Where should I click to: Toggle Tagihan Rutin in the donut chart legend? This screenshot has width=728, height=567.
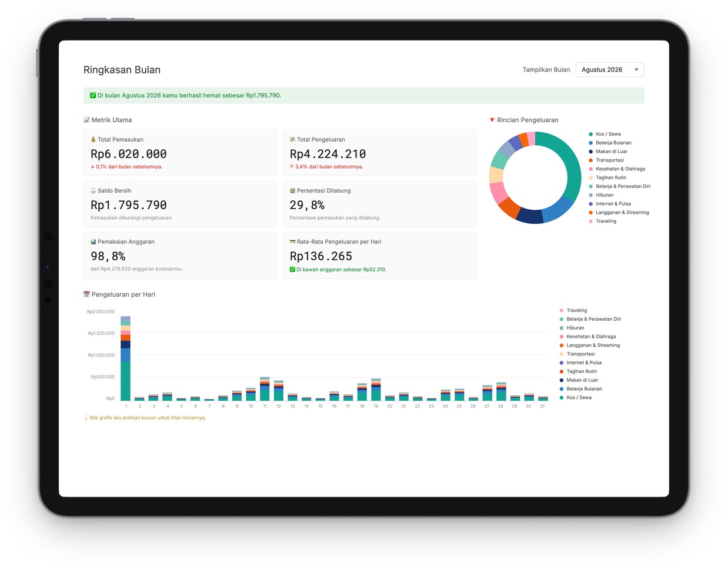tap(607, 177)
